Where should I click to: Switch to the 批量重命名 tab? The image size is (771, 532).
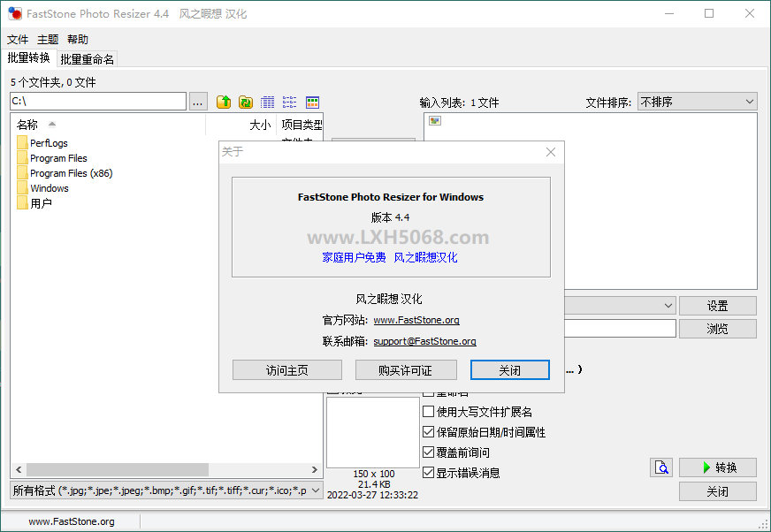(87, 59)
